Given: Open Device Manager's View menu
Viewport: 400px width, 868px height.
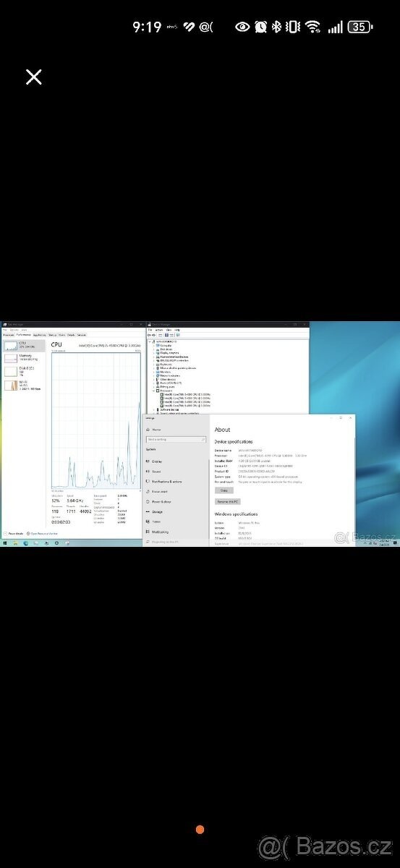Looking at the screenshot, I should pyautogui.click(x=169, y=330).
